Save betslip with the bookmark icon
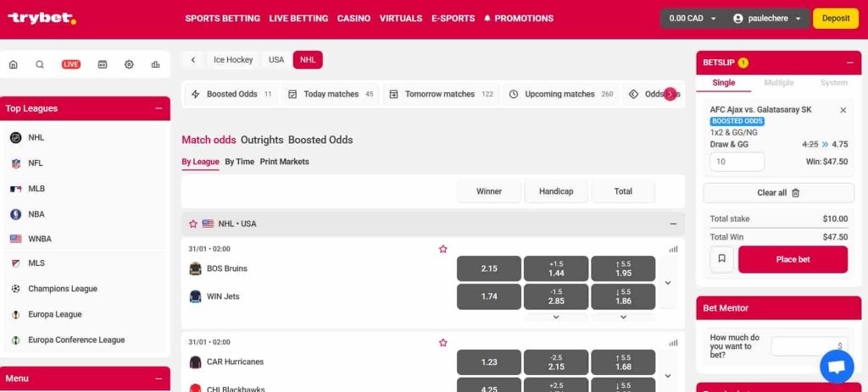Image resolution: width=868 pixels, height=392 pixels. pyautogui.click(x=722, y=259)
